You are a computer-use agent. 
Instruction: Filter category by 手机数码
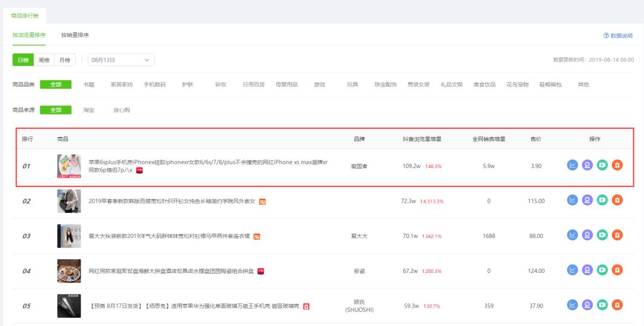pos(154,85)
